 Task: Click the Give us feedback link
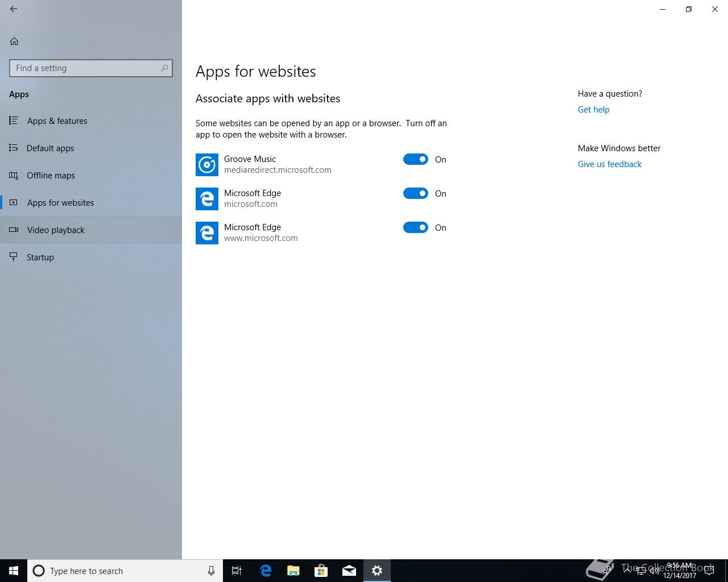point(609,164)
